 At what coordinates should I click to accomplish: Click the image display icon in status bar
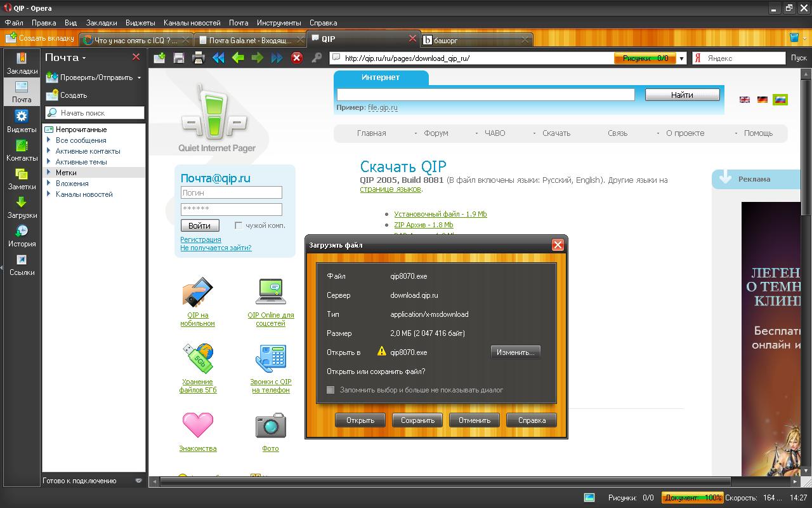589,498
